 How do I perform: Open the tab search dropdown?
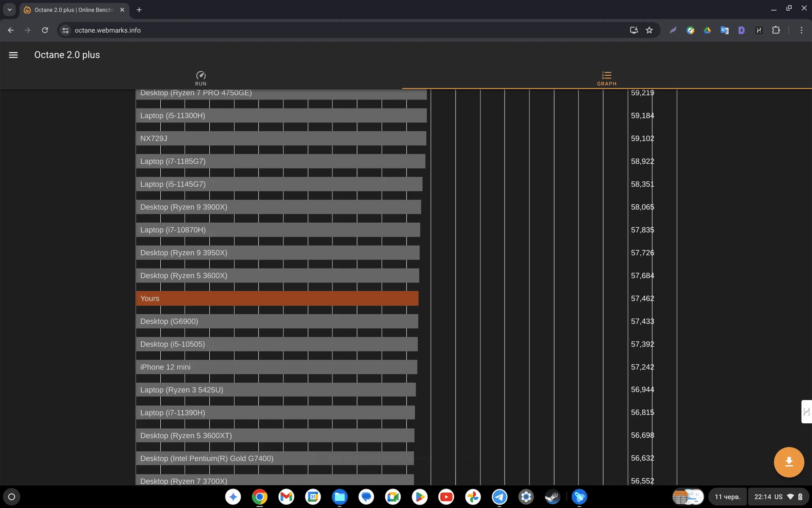point(9,10)
